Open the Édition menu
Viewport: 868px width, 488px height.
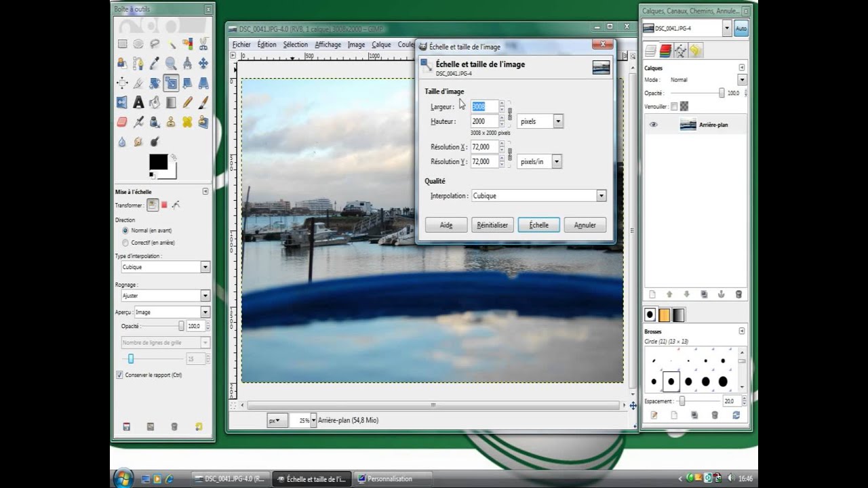pyautogui.click(x=267, y=45)
